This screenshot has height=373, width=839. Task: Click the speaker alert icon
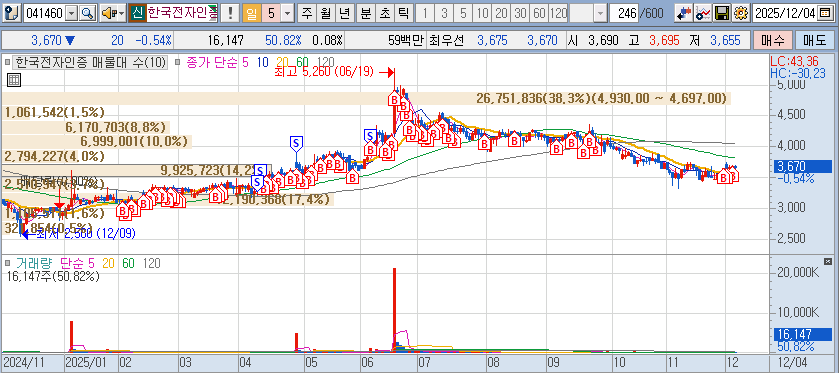[x=109, y=13]
